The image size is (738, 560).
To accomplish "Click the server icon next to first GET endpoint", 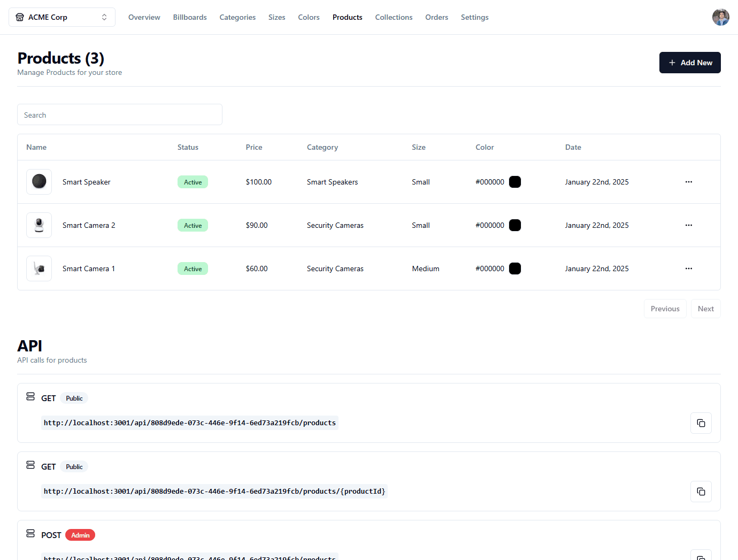I will pyautogui.click(x=30, y=396).
